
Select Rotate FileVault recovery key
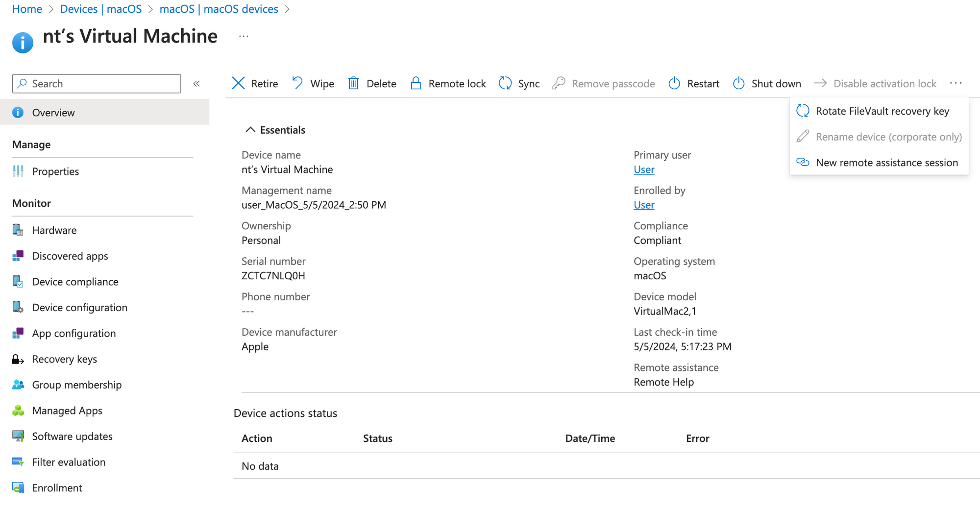coord(882,111)
